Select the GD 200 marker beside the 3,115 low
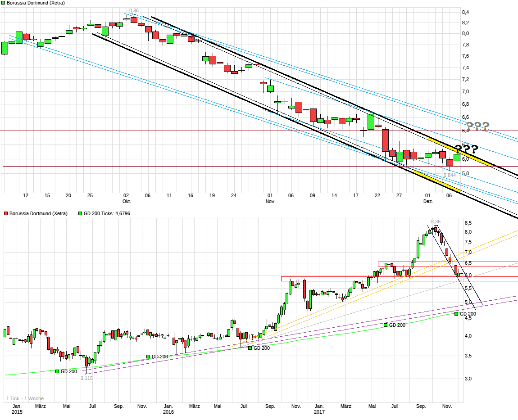 pyautogui.click(x=57, y=371)
